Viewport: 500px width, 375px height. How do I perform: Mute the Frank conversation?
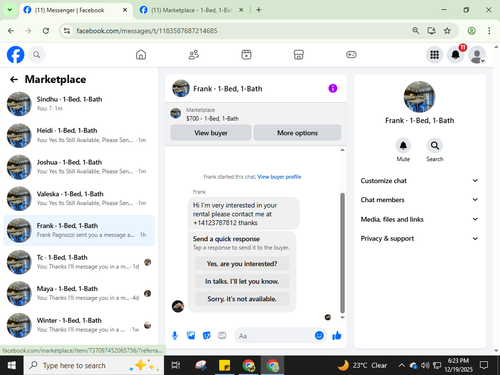pos(403,146)
